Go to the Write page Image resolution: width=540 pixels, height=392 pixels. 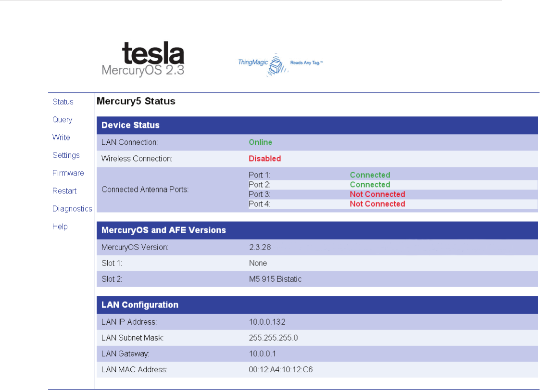61,138
